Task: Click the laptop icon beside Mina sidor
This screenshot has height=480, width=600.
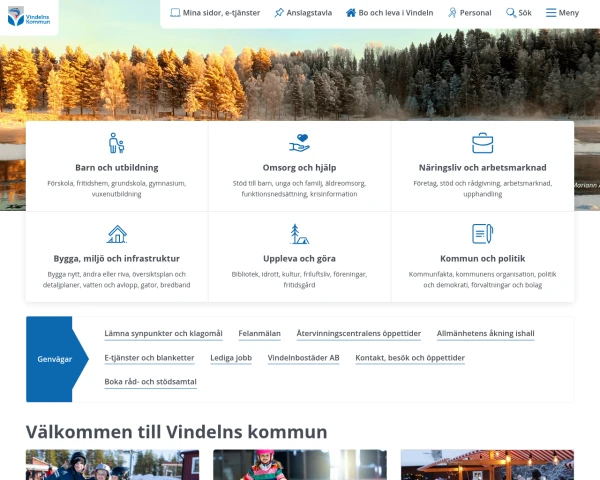Action: [175, 13]
